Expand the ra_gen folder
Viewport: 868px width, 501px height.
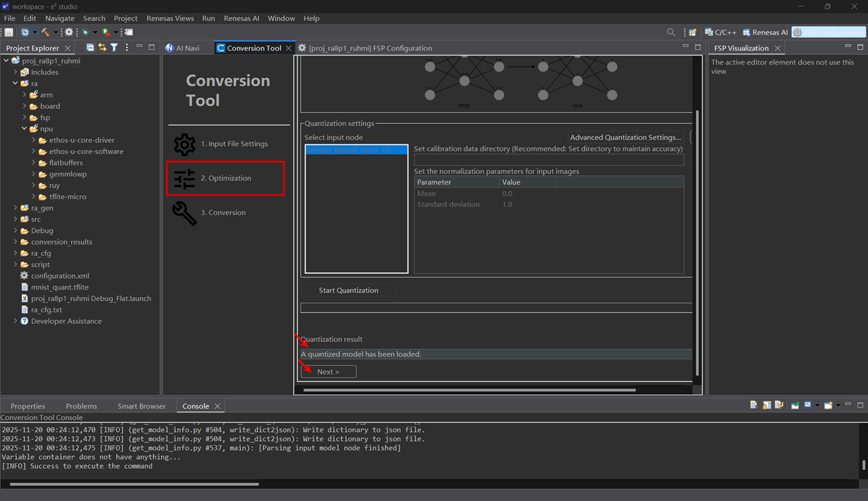point(16,208)
